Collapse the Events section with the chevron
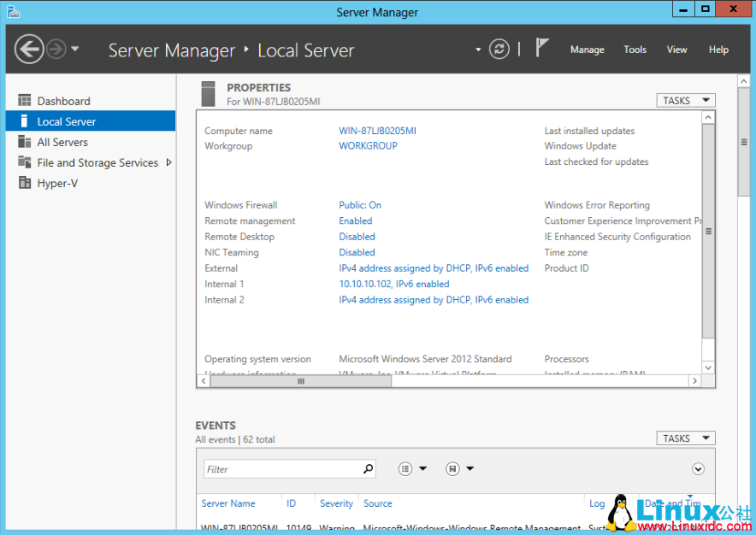The image size is (756, 535). coord(698,468)
